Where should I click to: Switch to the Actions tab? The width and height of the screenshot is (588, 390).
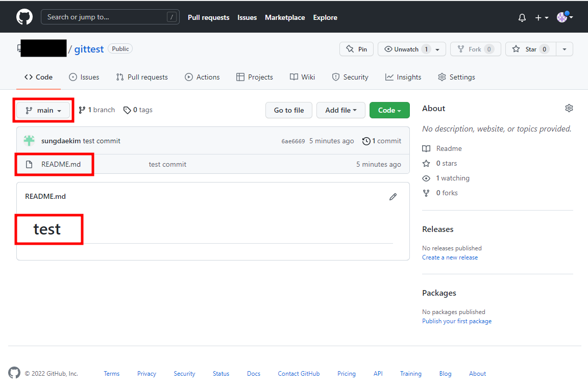tap(202, 77)
